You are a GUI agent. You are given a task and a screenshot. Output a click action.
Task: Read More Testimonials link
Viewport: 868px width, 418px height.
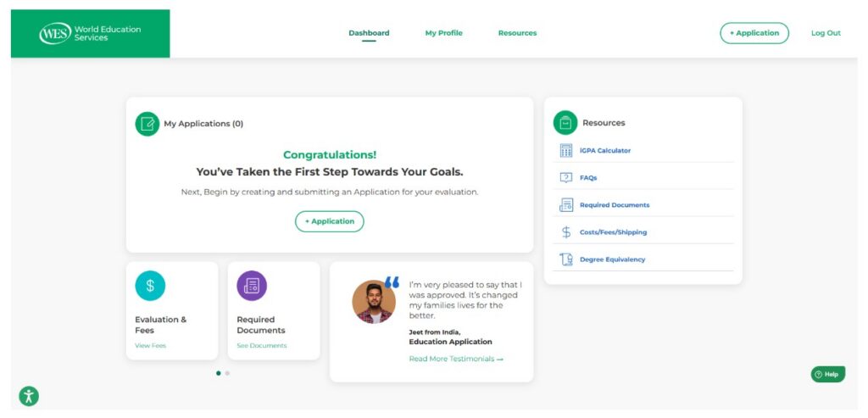coord(456,359)
